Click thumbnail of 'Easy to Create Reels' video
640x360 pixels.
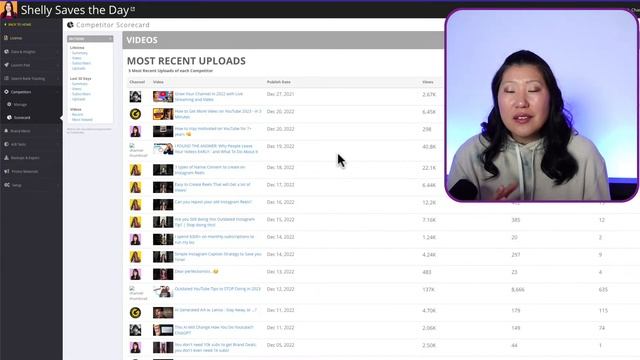[x=163, y=187]
